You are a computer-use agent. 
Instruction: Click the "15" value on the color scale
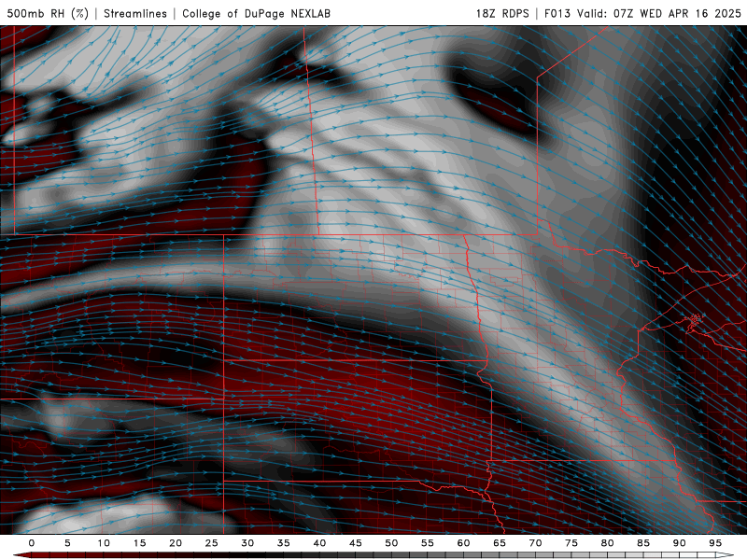click(139, 543)
